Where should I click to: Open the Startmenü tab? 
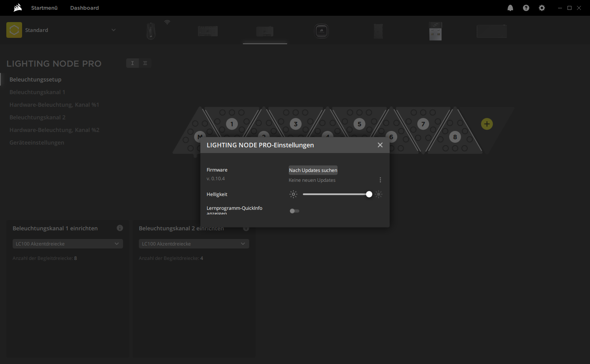(45, 8)
